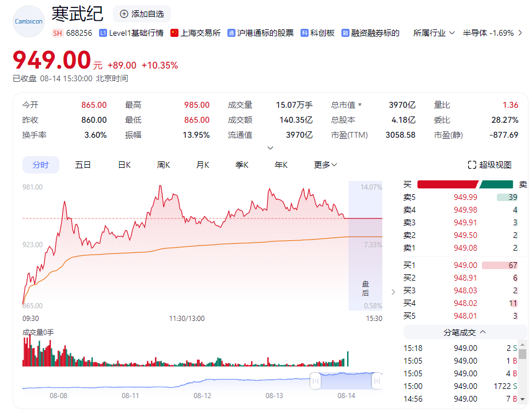532x412 pixels.
Task: Click the 盘后 after-hours region label
Action: (x=366, y=288)
